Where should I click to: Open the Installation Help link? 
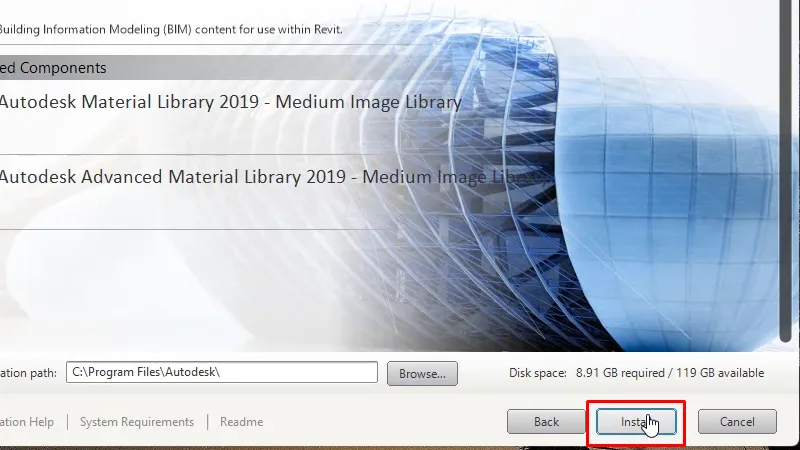(27, 422)
